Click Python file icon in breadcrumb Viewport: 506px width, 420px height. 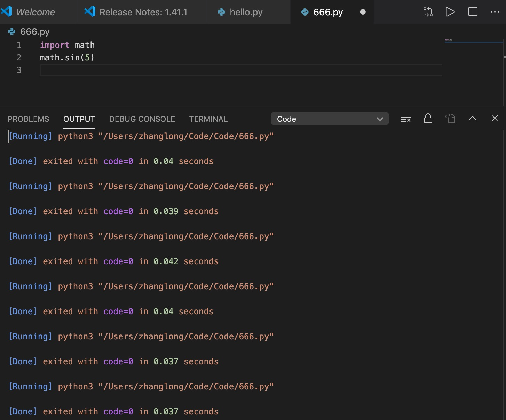(x=12, y=32)
